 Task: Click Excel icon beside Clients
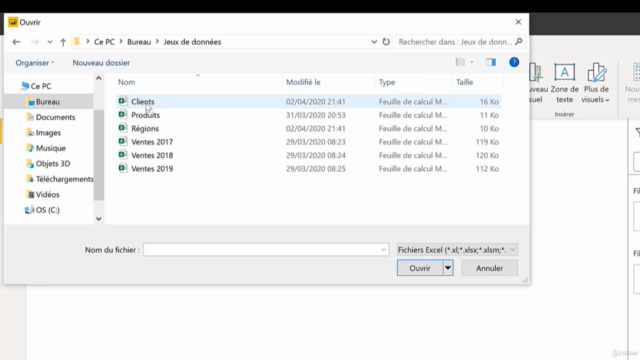click(x=123, y=101)
